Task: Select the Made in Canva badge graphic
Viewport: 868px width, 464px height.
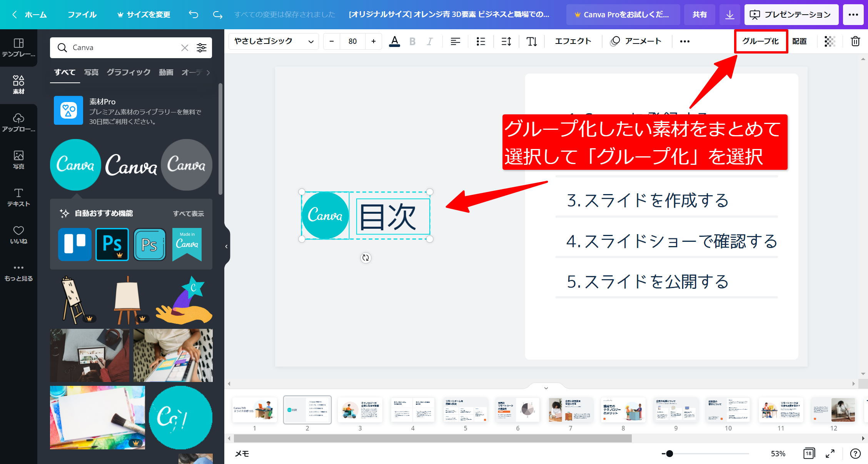Action: [x=187, y=244]
